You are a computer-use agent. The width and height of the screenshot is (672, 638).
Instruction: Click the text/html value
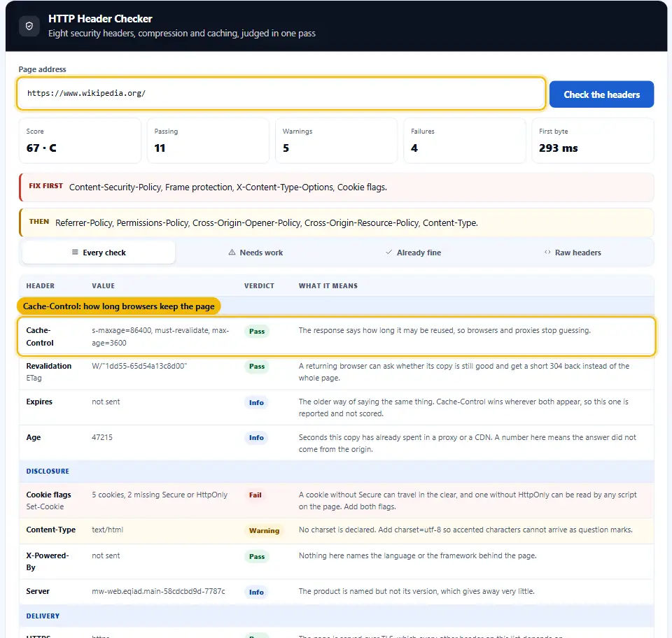point(107,530)
